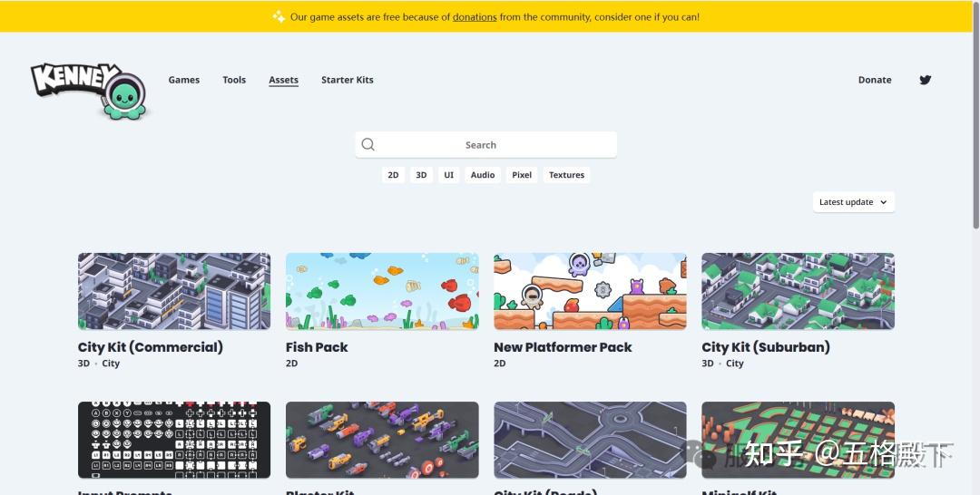
Task: Open City Kit (Suburban) thumbnail
Action: click(x=799, y=291)
